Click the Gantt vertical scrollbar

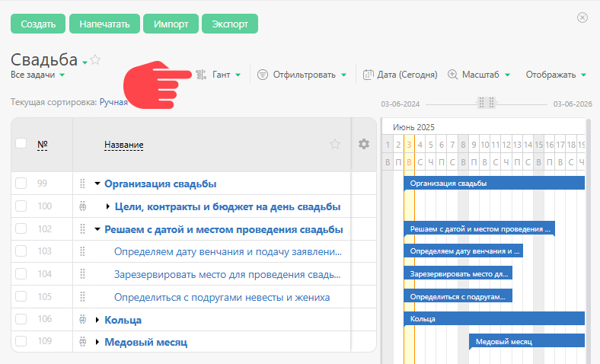(x=589, y=241)
